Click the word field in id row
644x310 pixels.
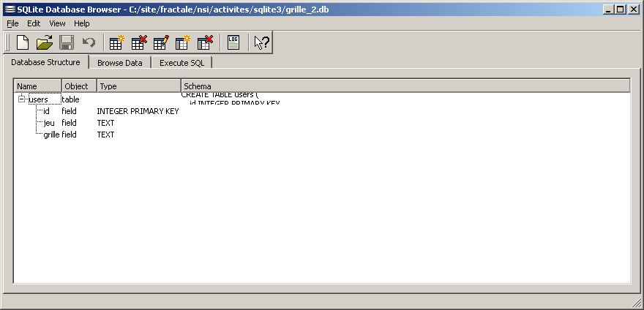pos(69,111)
